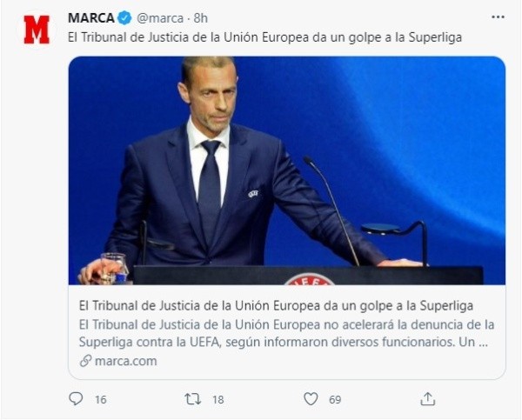Open the tweet's more options menu
Image resolution: width=522 pixels, height=420 pixels.
(x=497, y=17)
